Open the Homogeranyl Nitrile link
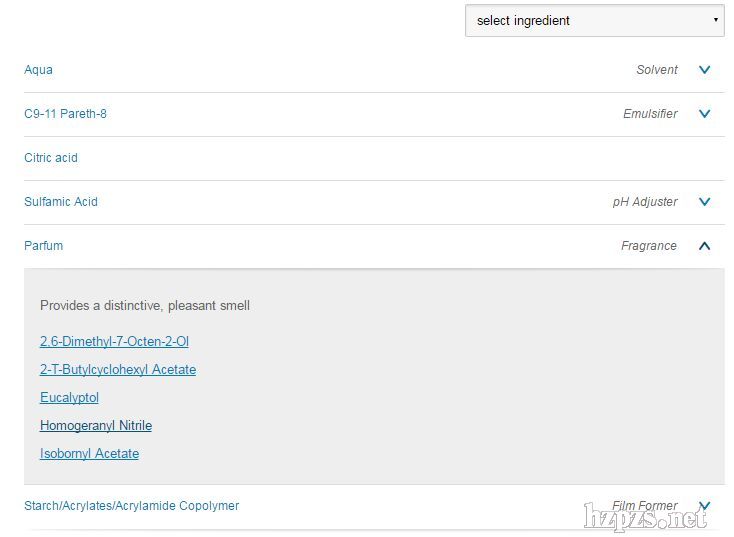This screenshot has height=537, width=734. click(96, 426)
